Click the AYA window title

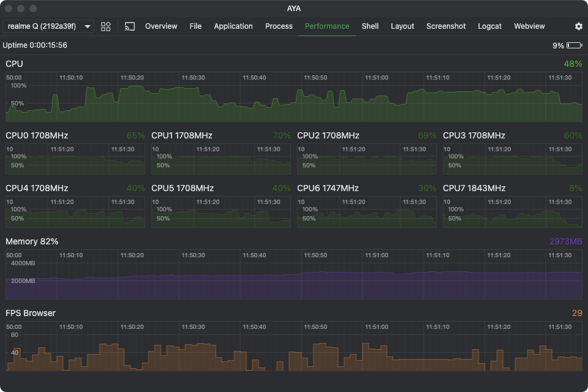point(294,8)
